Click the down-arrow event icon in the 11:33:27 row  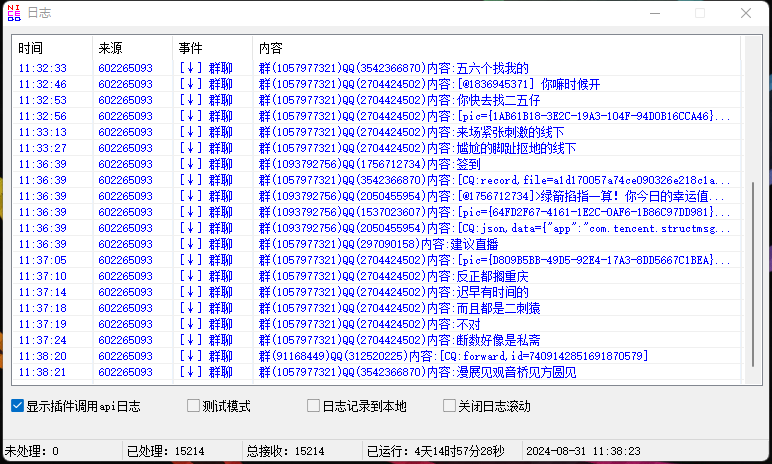click(191, 148)
